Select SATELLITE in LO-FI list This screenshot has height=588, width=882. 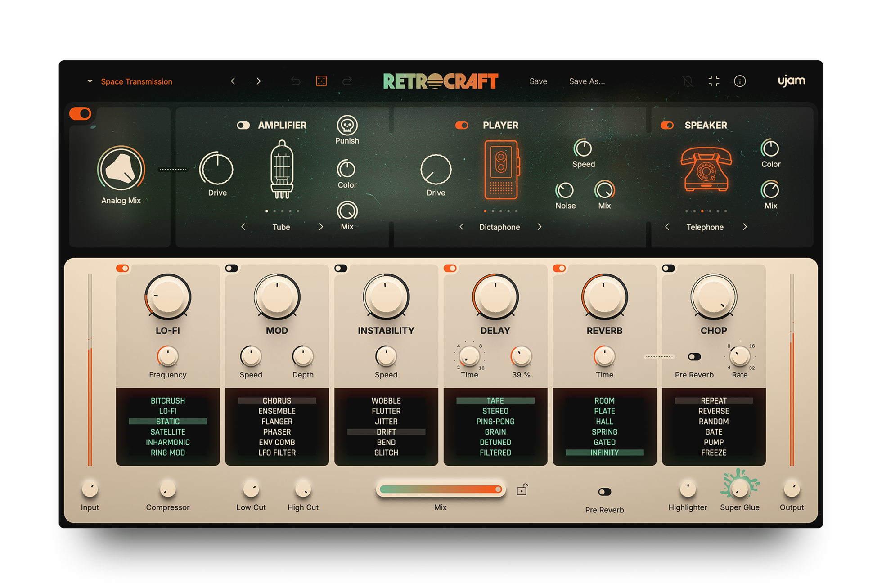(168, 432)
